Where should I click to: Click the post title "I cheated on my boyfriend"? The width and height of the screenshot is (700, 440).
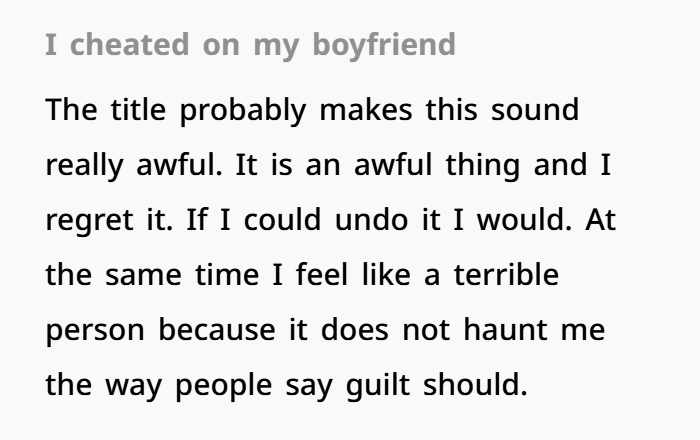click(x=250, y=47)
